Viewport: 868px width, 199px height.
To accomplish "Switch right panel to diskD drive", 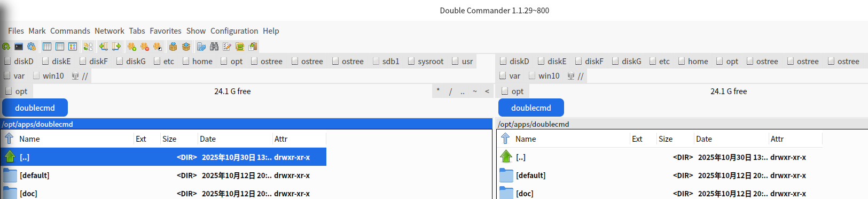I will (x=515, y=62).
